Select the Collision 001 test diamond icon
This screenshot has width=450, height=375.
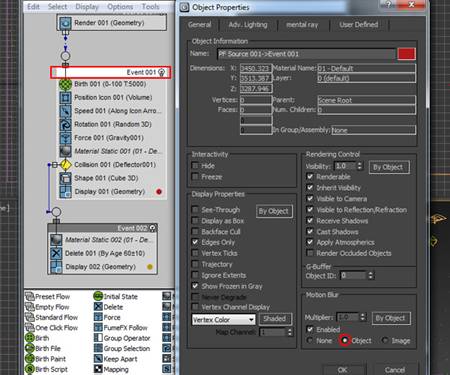[x=66, y=165]
